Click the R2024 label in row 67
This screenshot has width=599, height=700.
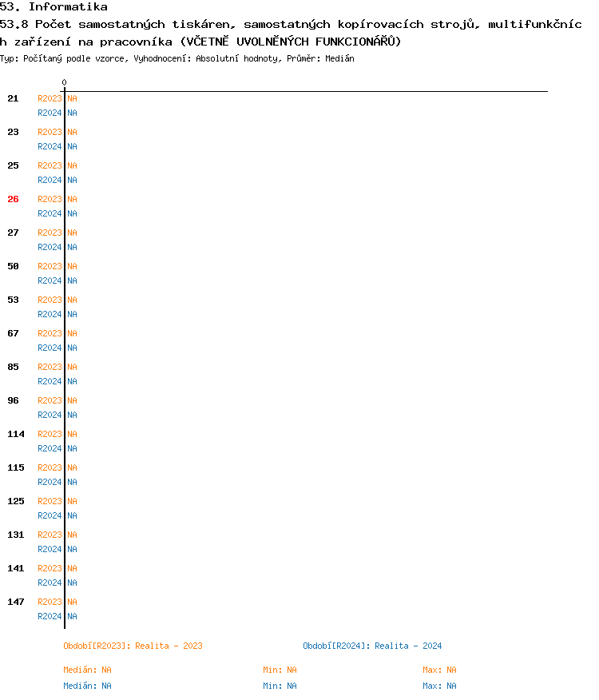coord(50,348)
